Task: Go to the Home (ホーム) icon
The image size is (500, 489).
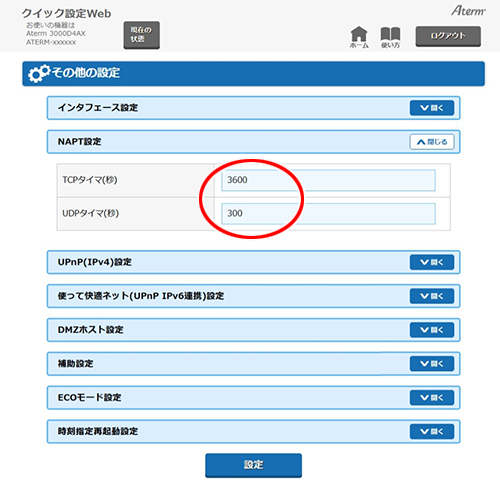Action: pyautogui.click(x=359, y=37)
